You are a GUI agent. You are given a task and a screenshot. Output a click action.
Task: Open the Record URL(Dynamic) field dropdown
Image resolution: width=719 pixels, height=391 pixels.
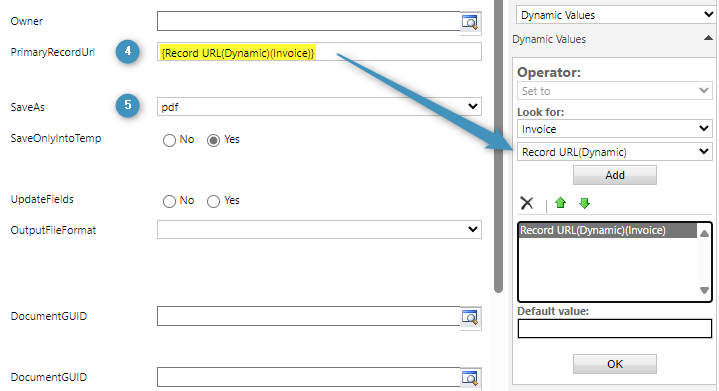coord(614,152)
